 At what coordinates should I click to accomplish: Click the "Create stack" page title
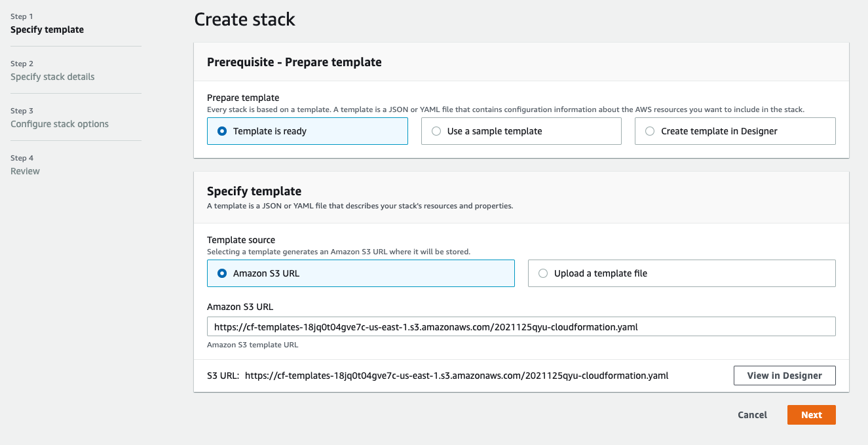point(244,20)
